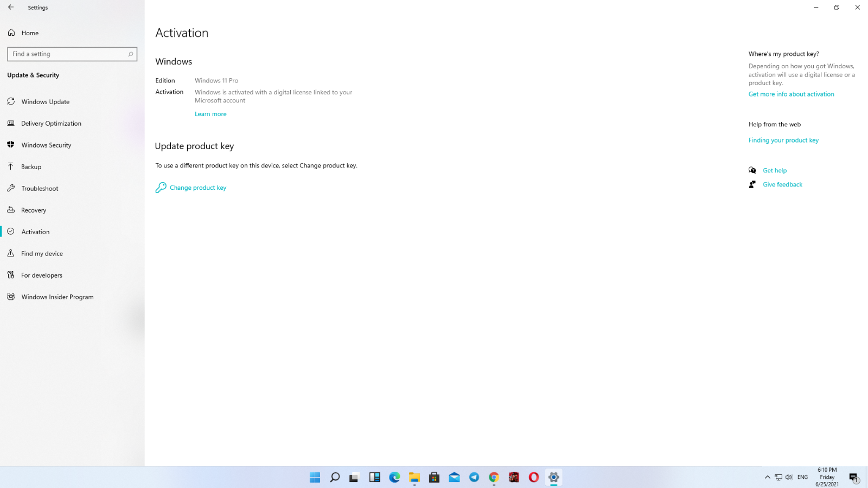Select Windows Update in the sidebar
Image resolution: width=868 pixels, height=488 pixels.
coord(46,101)
